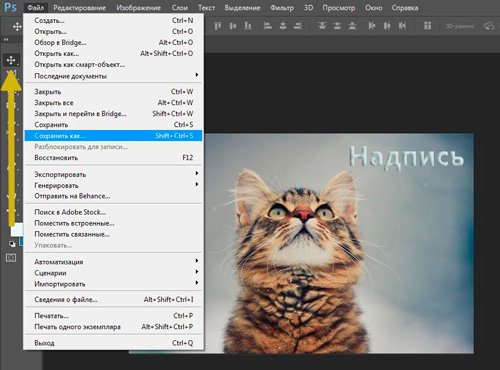Select the Move tool in the tools panel

tap(11, 60)
